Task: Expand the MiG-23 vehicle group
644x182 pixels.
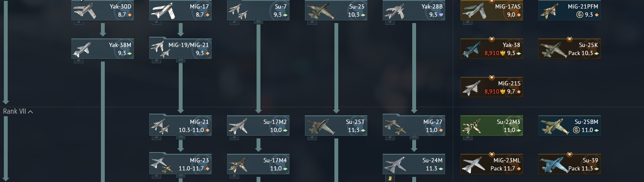Action: pyautogui.click(x=180, y=164)
